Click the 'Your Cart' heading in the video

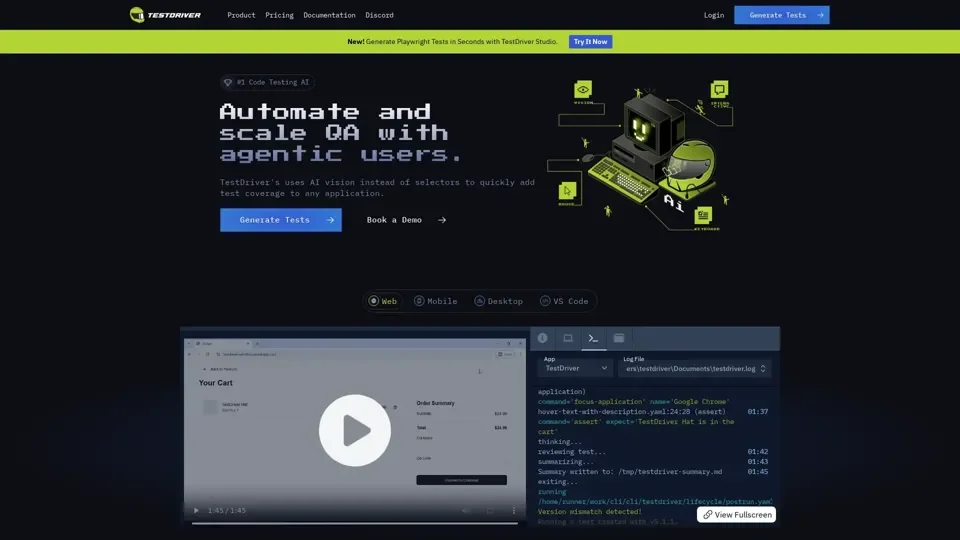216,383
